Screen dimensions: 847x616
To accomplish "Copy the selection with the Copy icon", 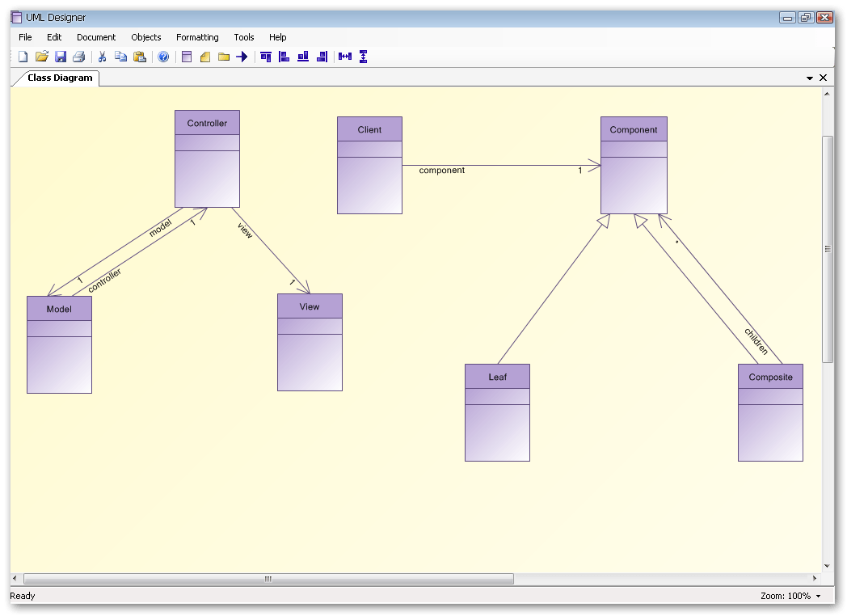I will [x=121, y=57].
